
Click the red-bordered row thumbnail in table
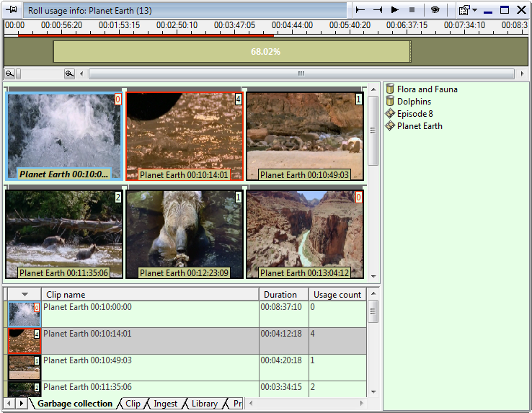click(x=25, y=341)
